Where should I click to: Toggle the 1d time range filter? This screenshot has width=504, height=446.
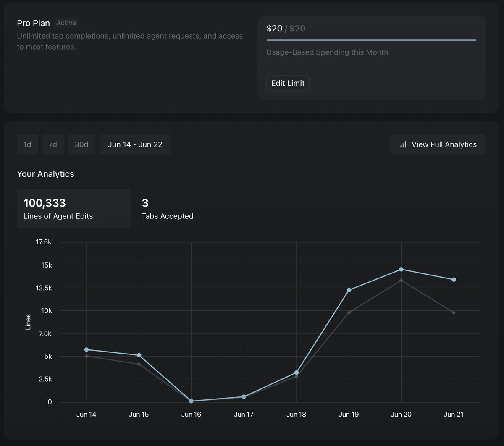(x=27, y=144)
